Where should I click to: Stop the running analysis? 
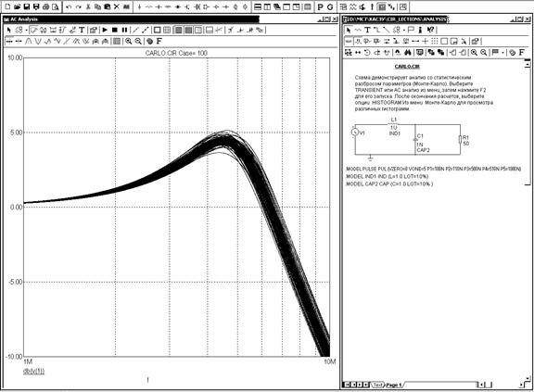[x=115, y=30]
